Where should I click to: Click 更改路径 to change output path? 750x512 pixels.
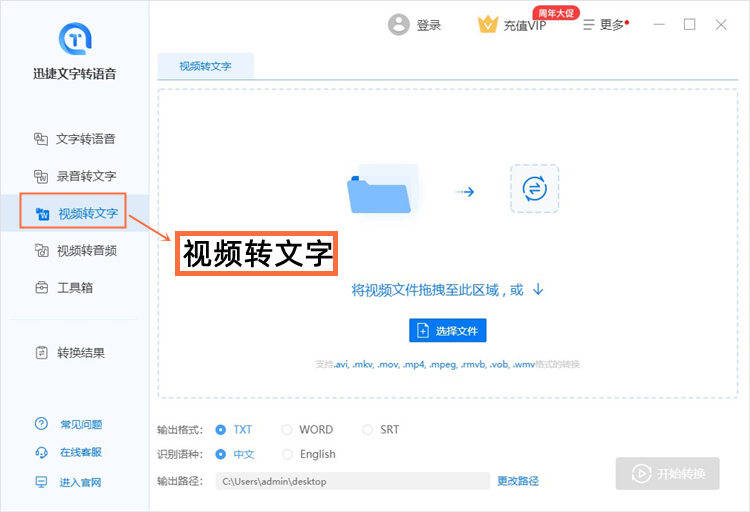(x=518, y=481)
